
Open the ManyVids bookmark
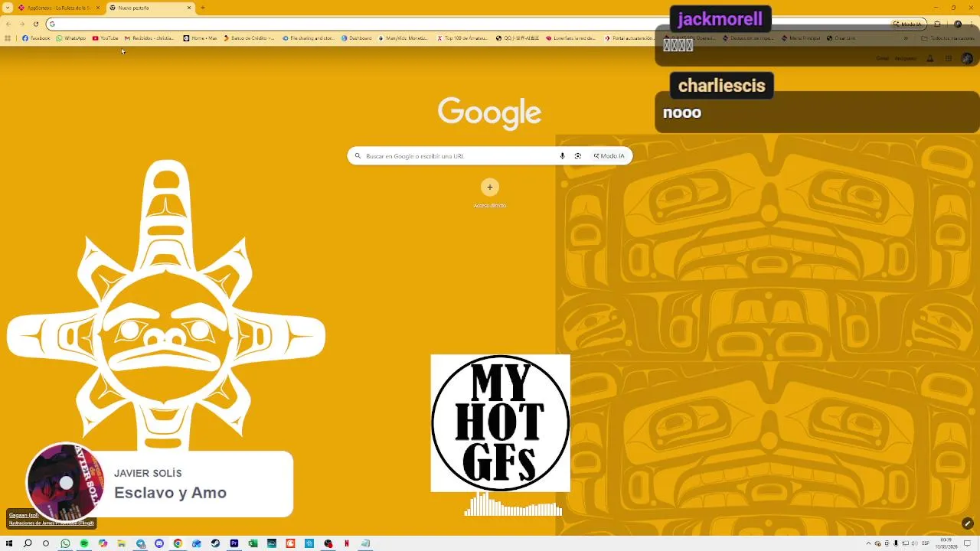point(403,37)
